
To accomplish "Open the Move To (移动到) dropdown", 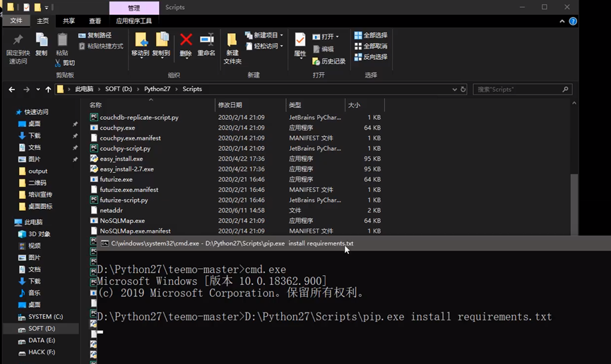I will pos(141,44).
